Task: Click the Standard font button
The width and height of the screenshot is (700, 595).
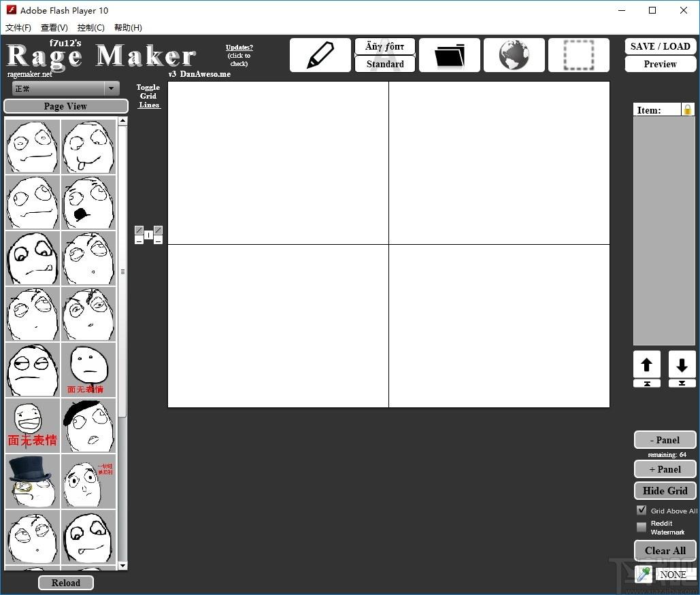Action: [x=385, y=65]
